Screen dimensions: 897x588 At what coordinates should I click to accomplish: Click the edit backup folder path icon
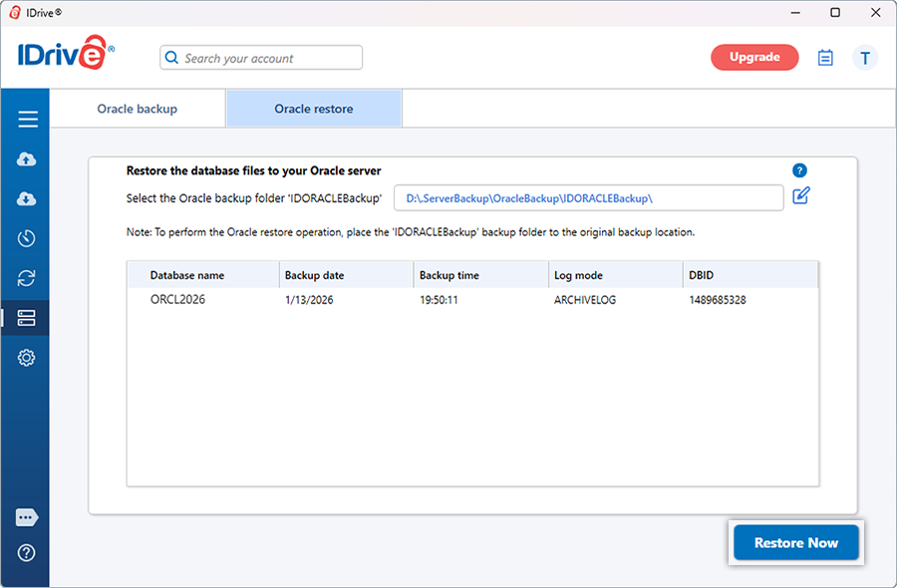click(x=801, y=196)
